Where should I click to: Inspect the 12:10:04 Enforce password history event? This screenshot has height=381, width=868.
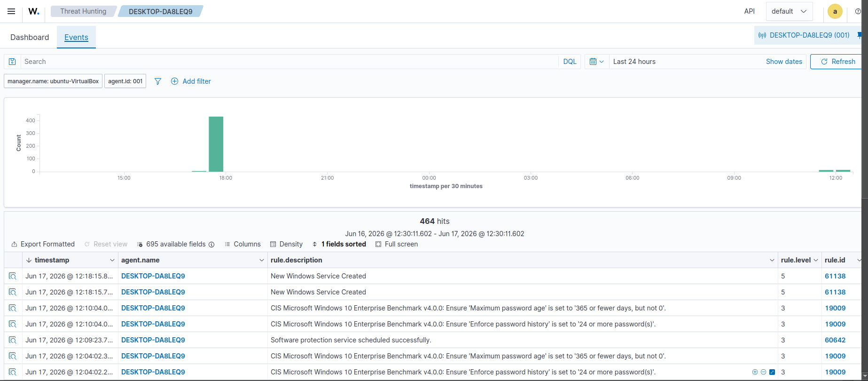coord(13,324)
